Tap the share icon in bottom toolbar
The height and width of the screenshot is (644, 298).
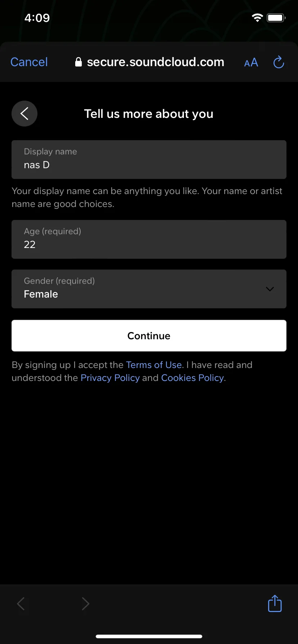pyautogui.click(x=275, y=603)
